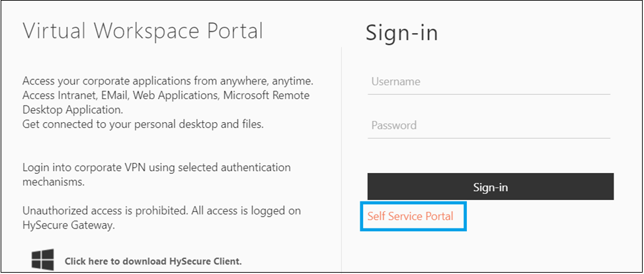Click the Virtual Workspace Portal heading
The image size is (644, 274).
[x=143, y=31]
